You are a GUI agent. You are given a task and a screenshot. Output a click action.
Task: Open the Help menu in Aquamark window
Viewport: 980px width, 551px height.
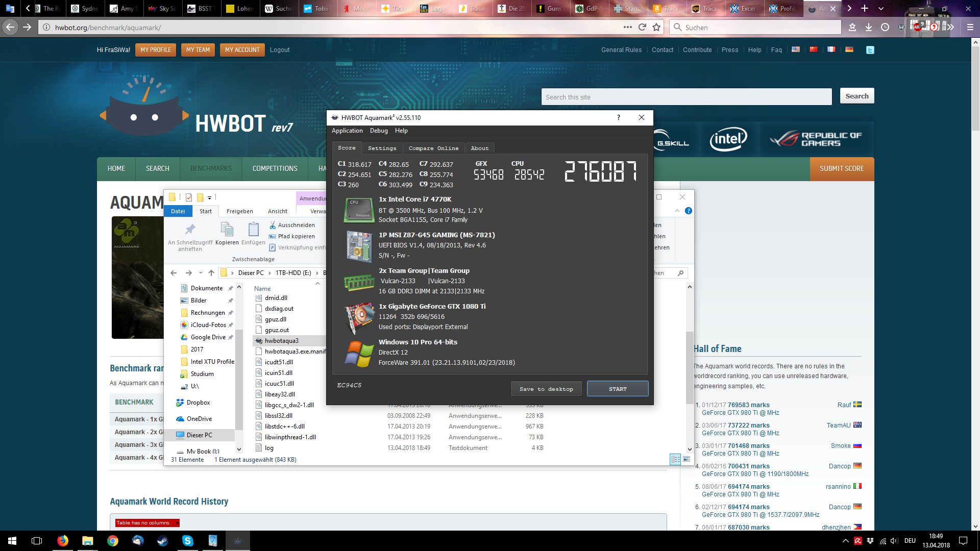pyautogui.click(x=401, y=131)
